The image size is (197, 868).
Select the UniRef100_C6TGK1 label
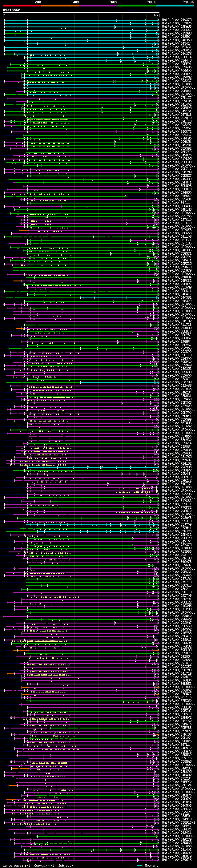(177, 47)
